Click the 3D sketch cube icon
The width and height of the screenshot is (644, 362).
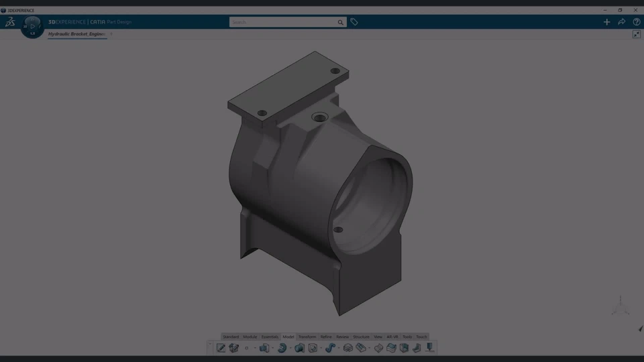click(x=233, y=348)
